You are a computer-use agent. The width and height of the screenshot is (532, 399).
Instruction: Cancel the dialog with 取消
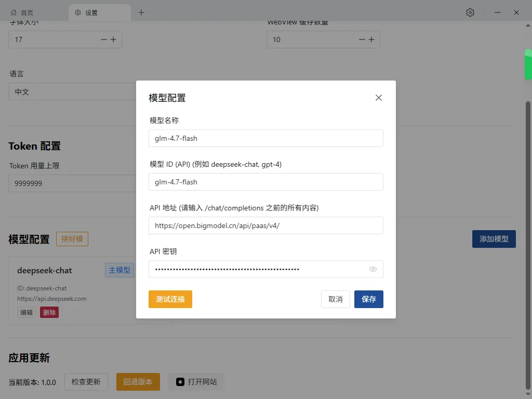point(335,299)
